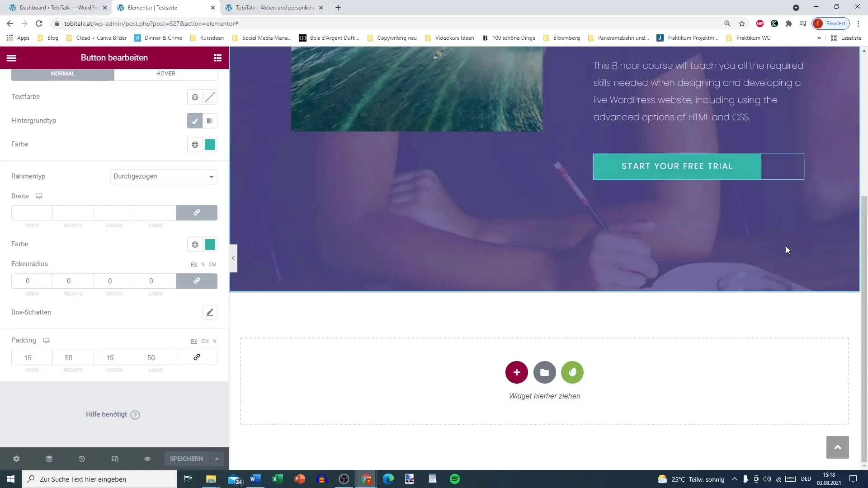
Task: Toggle NORMAL tab in button style panel
Action: (62, 73)
